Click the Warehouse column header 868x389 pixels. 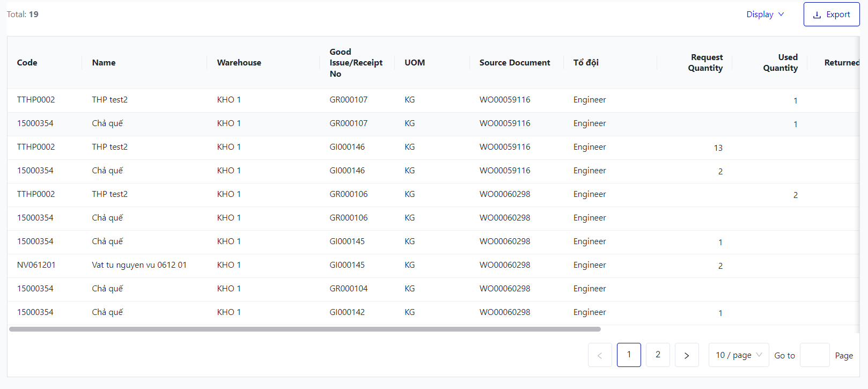coord(239,63)
